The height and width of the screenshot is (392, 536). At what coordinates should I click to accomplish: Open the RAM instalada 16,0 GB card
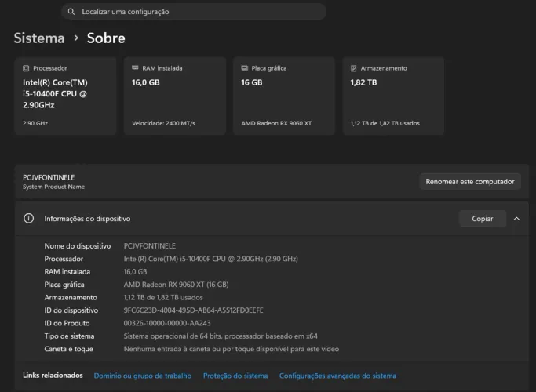click(175, 96)
